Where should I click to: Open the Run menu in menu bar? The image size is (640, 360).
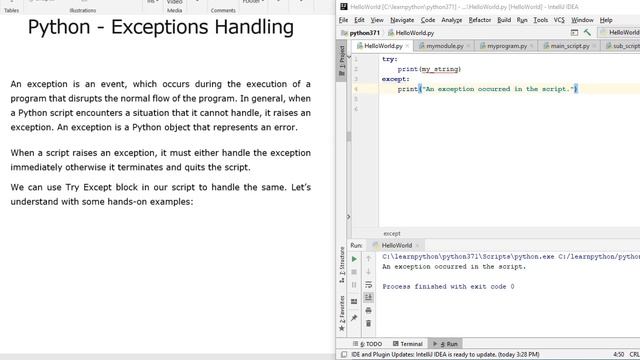coord(522,20)
